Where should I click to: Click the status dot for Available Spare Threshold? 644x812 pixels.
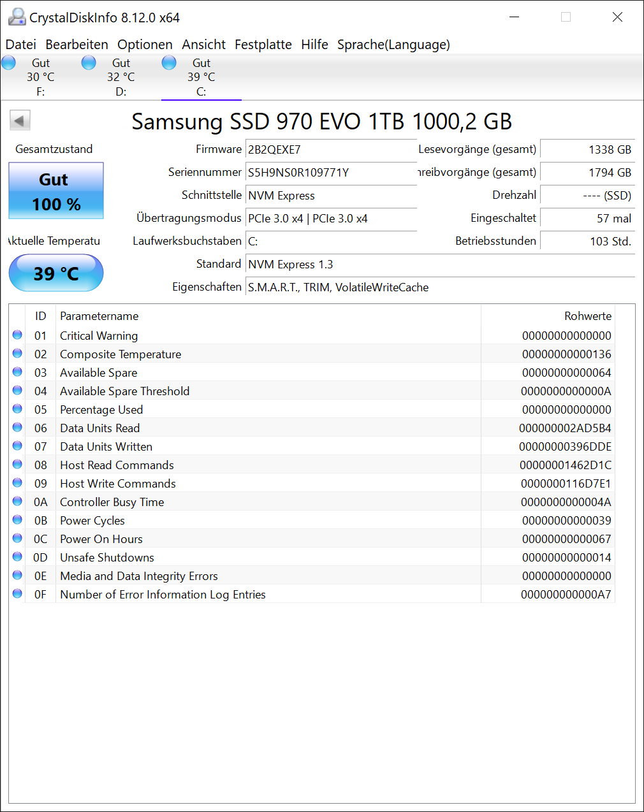(x=17, y=390)
